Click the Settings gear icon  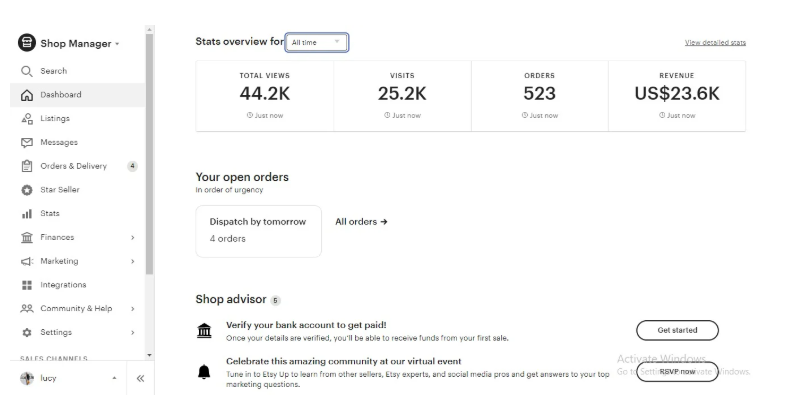(x=27, y=333)
